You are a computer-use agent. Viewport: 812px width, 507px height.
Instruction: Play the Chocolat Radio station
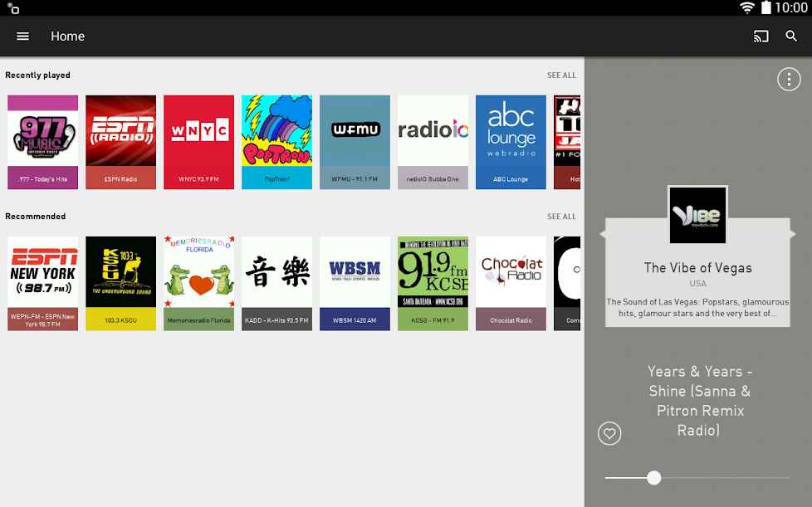[511, 284]
